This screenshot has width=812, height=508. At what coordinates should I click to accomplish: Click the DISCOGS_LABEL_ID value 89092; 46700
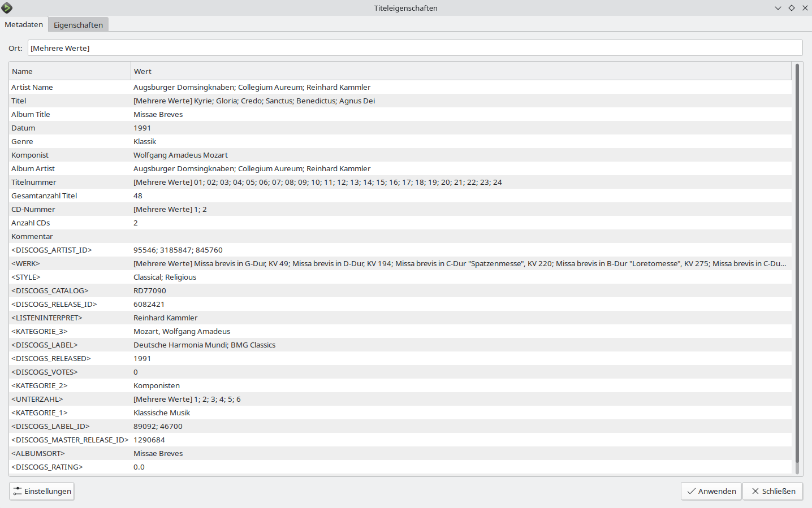(x=158, y=426)
